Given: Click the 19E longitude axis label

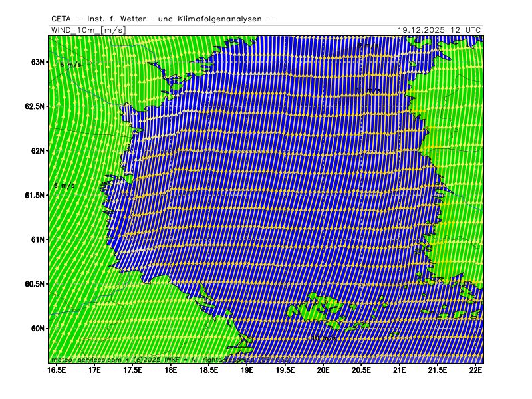Looking at the screenshot, I should tap(247, 370).
